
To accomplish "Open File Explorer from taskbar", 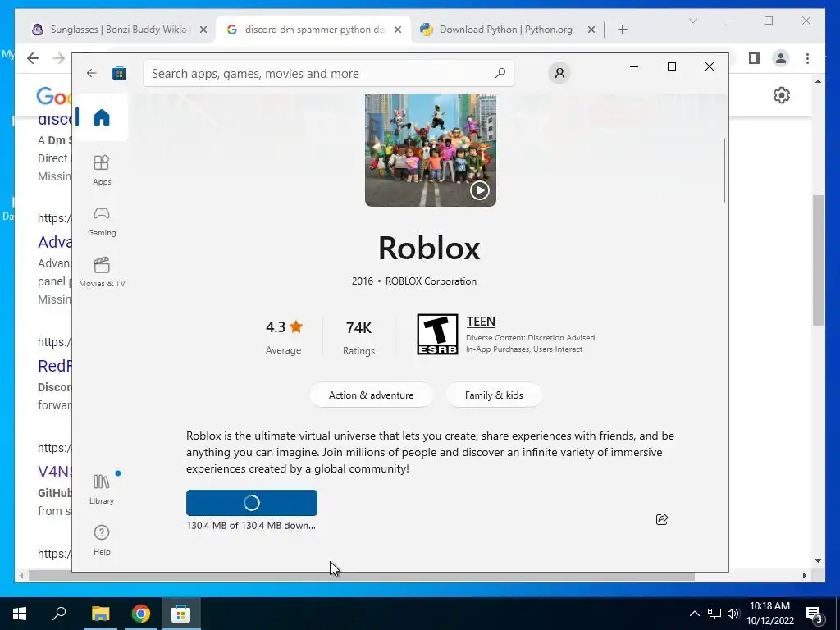I will 100,614.
